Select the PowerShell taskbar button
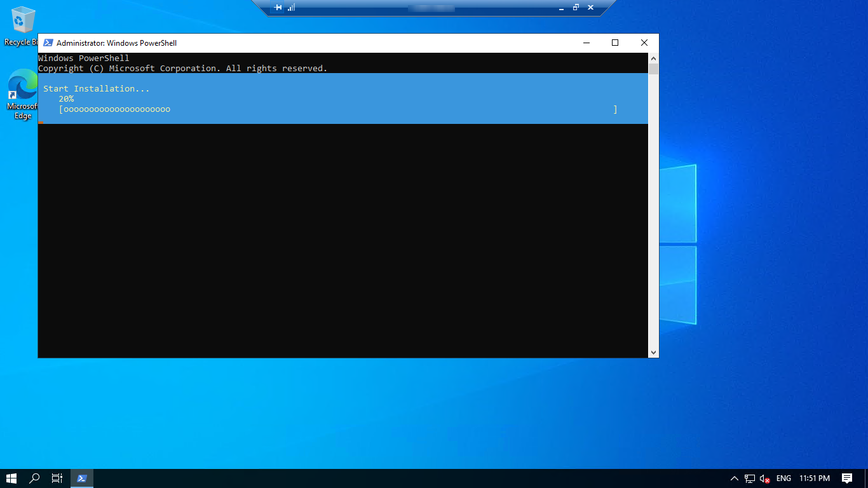Screen dimensions: 868x488 coord(82,478)
